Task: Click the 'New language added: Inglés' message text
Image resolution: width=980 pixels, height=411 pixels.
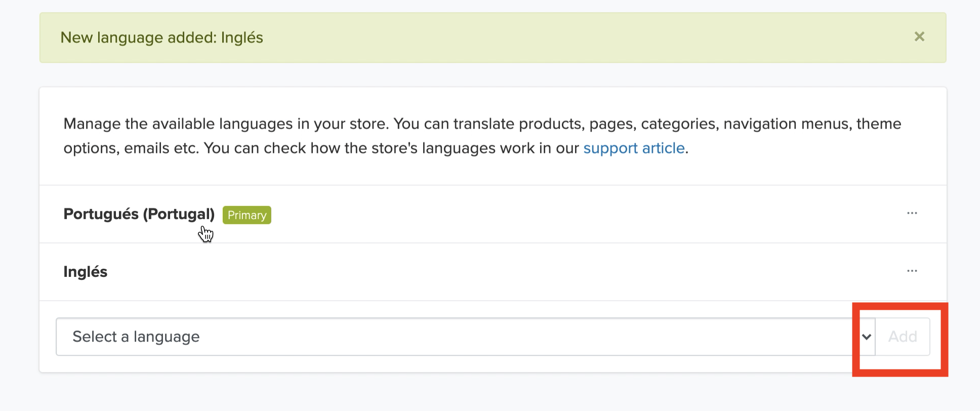Action: coord(161,38)
